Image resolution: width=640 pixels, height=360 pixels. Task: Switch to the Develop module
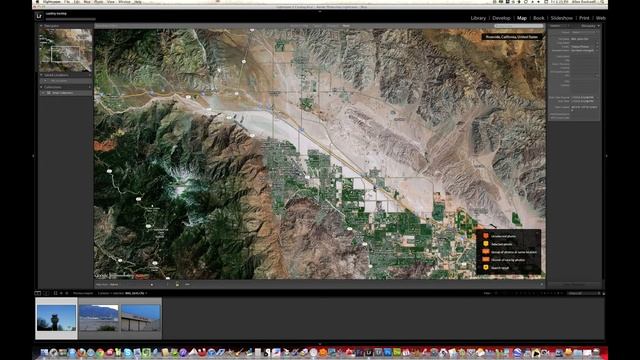[501, 18]
